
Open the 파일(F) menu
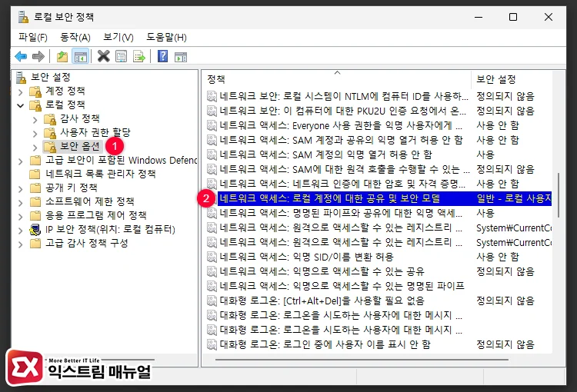tap(33, 37)
